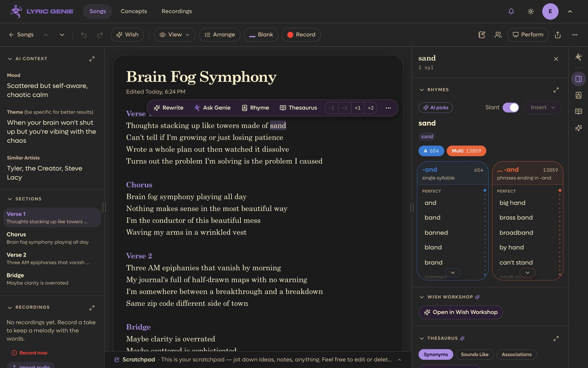Show more single syllable rhymes

(x=453, y=273)
